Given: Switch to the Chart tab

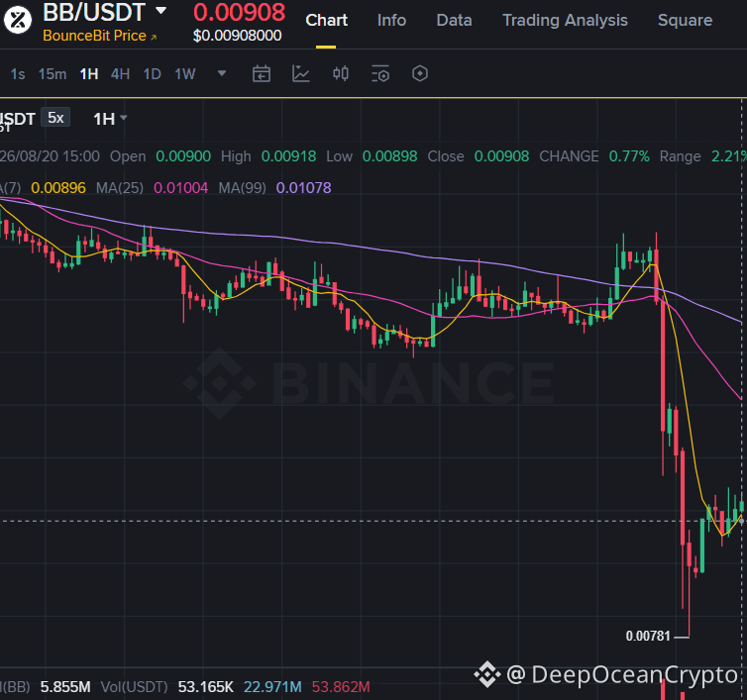Looking at the screenshot, I should coord(326,20).
